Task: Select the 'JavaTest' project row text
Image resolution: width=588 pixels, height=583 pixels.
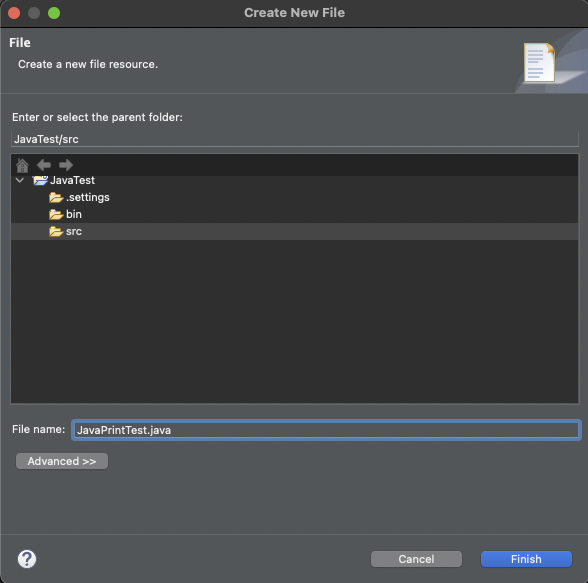Action: pyautogui.click(x=72, y=180)
